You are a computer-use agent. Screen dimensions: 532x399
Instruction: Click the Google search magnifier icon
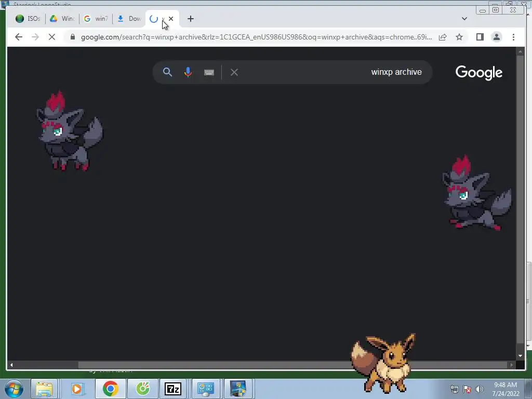[x=167, y=72]
